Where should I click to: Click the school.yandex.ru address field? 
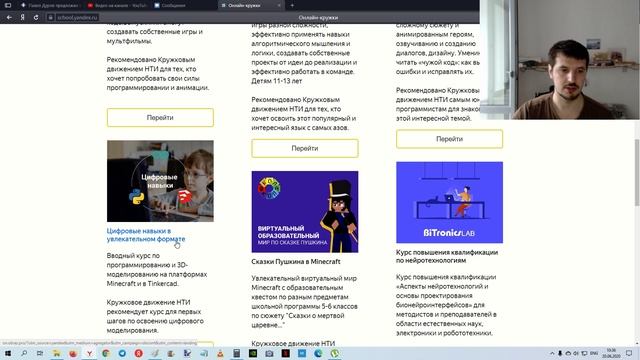coord(77,18)
